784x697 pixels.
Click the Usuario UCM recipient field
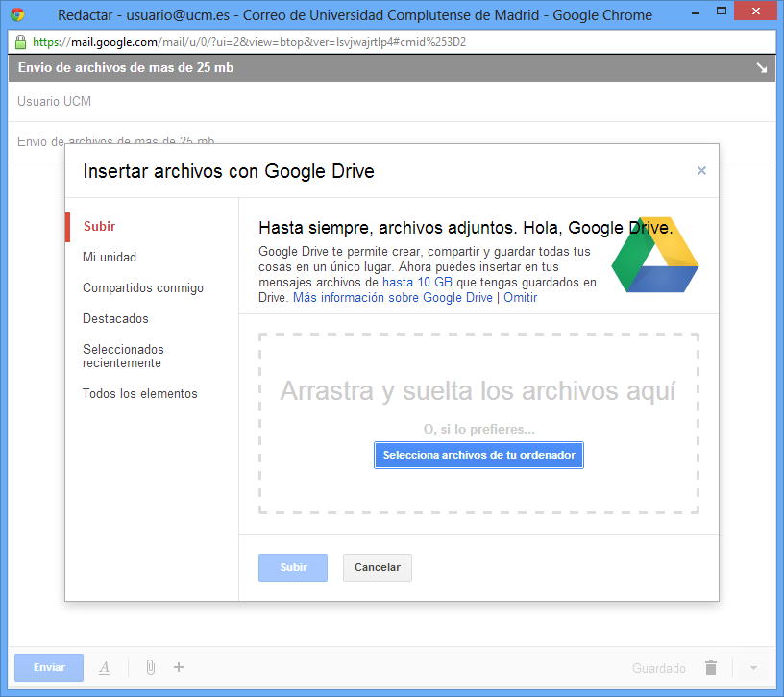[x=392, y=102]
